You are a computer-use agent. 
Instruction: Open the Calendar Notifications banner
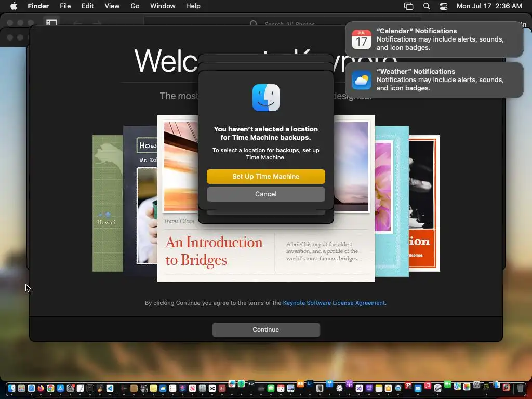click(434, 39)
